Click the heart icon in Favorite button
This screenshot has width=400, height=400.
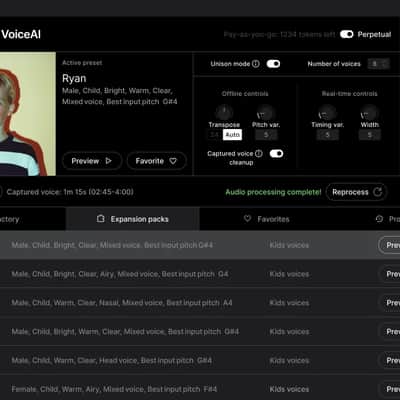click(x=173, y=161)
